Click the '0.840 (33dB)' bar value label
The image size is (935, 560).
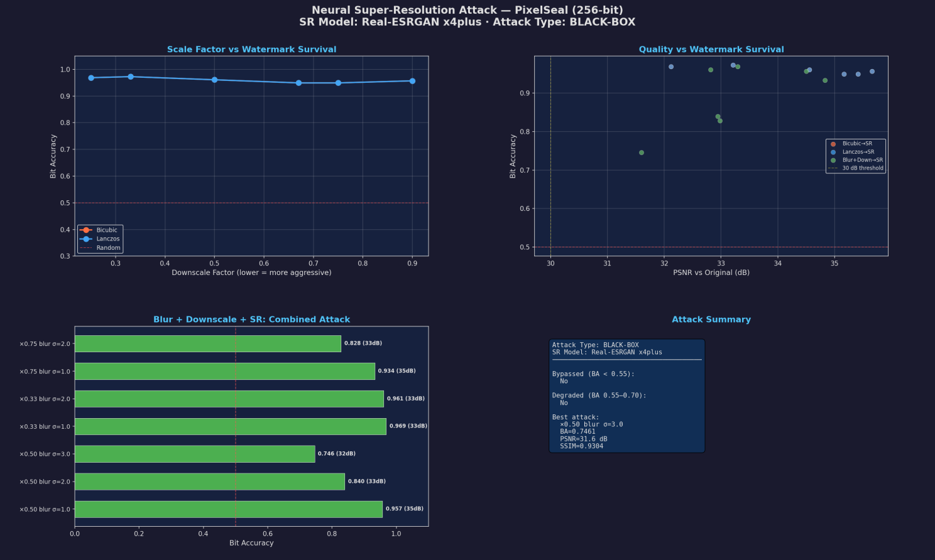tap(367, 482)
